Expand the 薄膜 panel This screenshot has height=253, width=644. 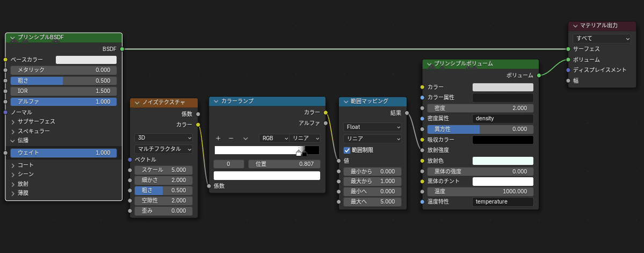click(x=13, y=193)
